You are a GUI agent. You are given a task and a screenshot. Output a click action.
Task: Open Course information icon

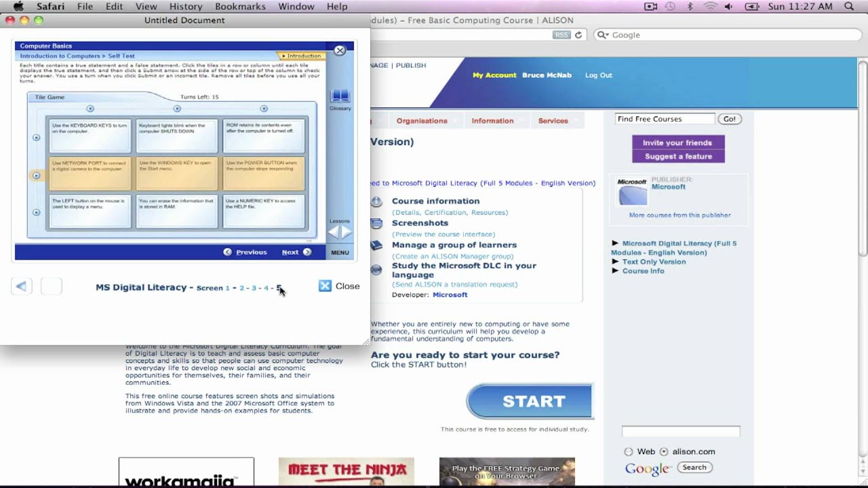pos(376,201)
